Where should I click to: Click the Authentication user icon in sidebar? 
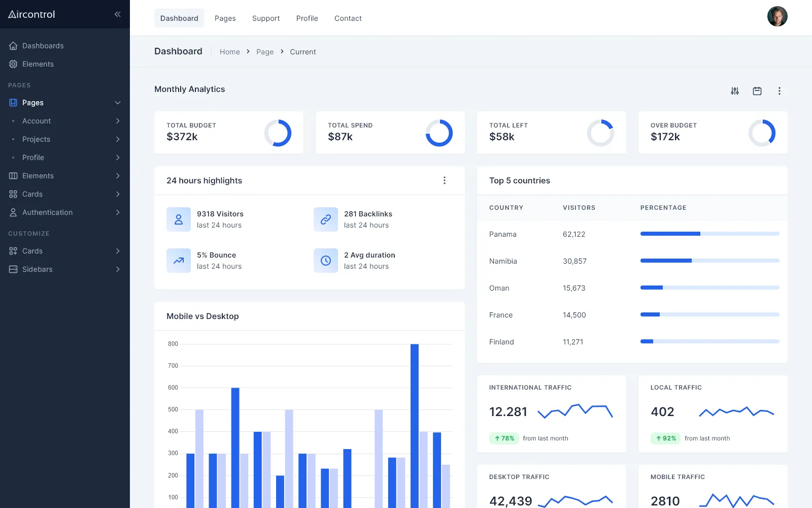[13, 212]
